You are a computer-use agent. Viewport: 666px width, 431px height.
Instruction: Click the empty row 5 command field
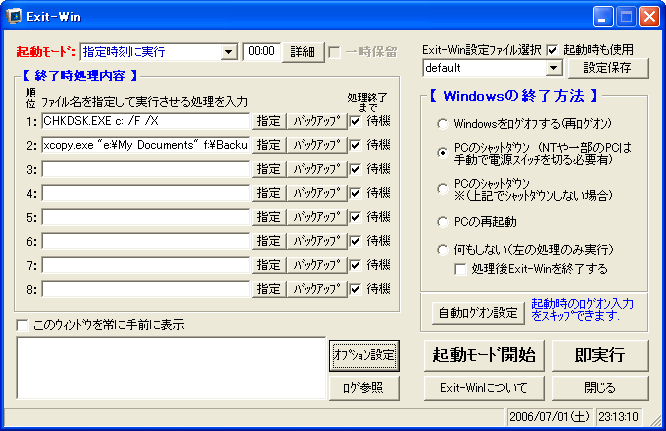pyautogui.click(x=146, y=217)
